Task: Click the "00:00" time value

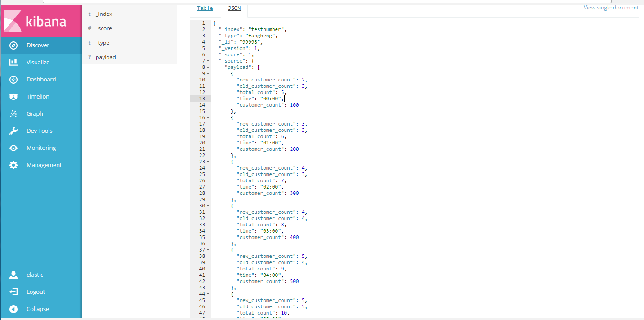Action: coord(271,99)
